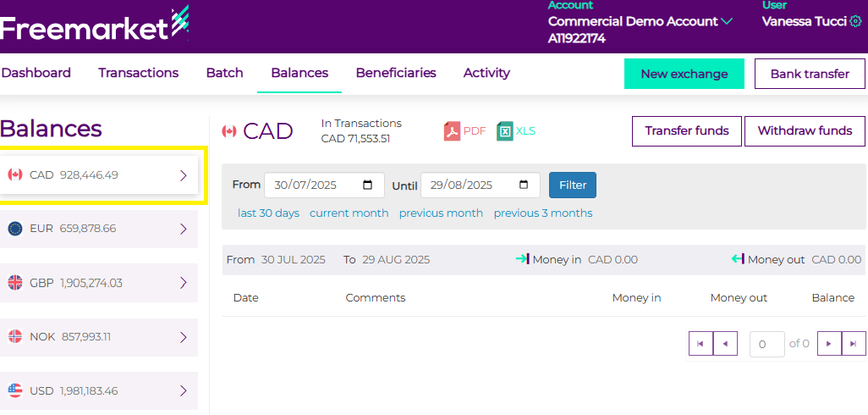Expand the Account selector dropdown
The width and height of the screenshot is (868, 415).
point(727,21)
